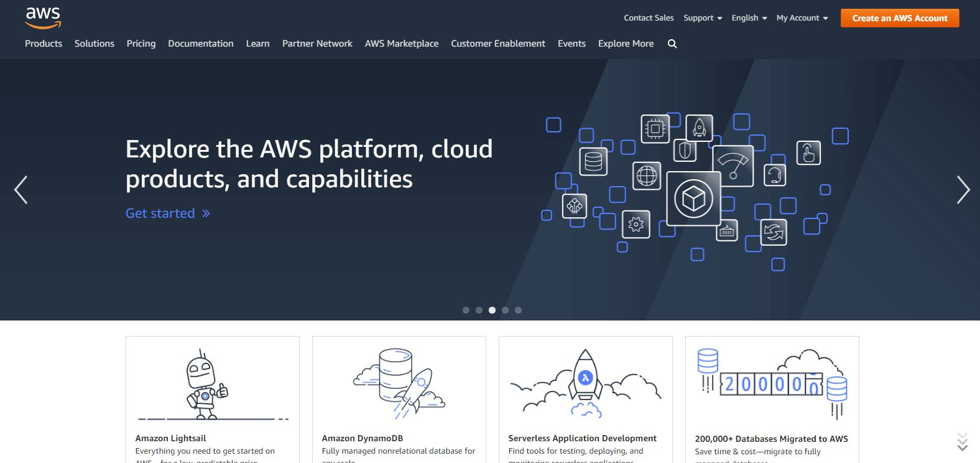Click the hero headline Explore the AWS platform

point(309,164)
